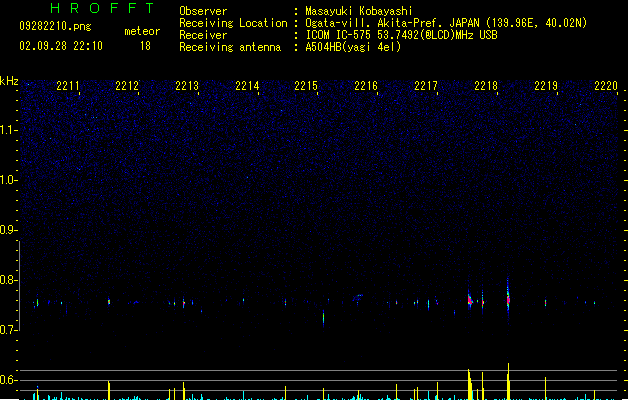Click the 0.7 kHz axis value
Image resolution: width=629 pixels, height=400 pixels.
click(x=7, y=330)
